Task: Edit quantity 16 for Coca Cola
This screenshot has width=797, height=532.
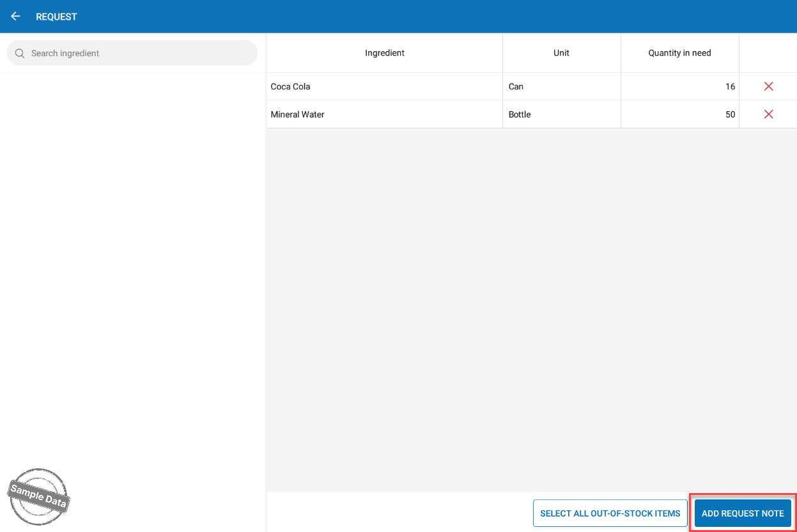Action: point(729,87)
